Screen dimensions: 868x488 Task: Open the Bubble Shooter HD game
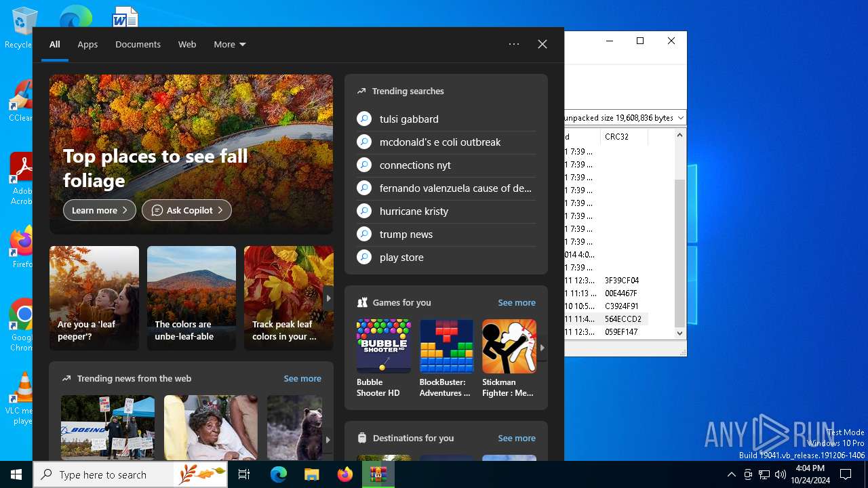tap(384, 359)
